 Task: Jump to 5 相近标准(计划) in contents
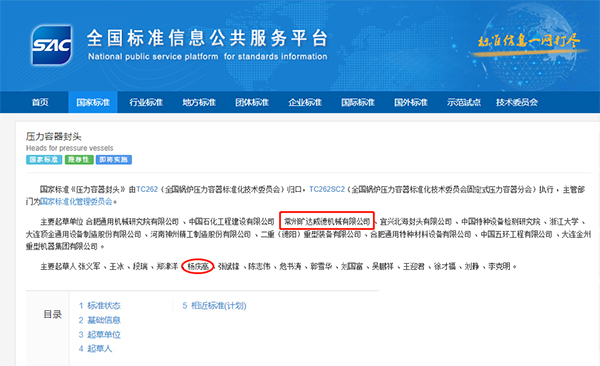214,306
